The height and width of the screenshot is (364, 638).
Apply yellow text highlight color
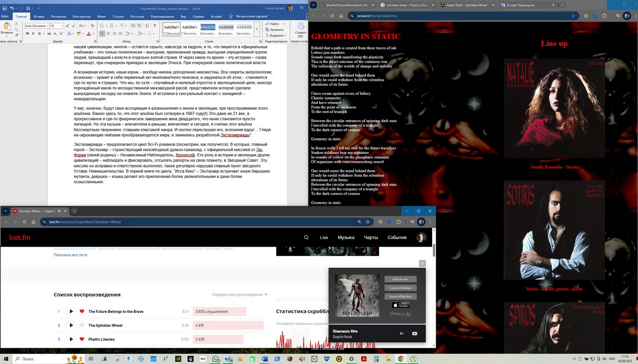click(x=79, y=34)
